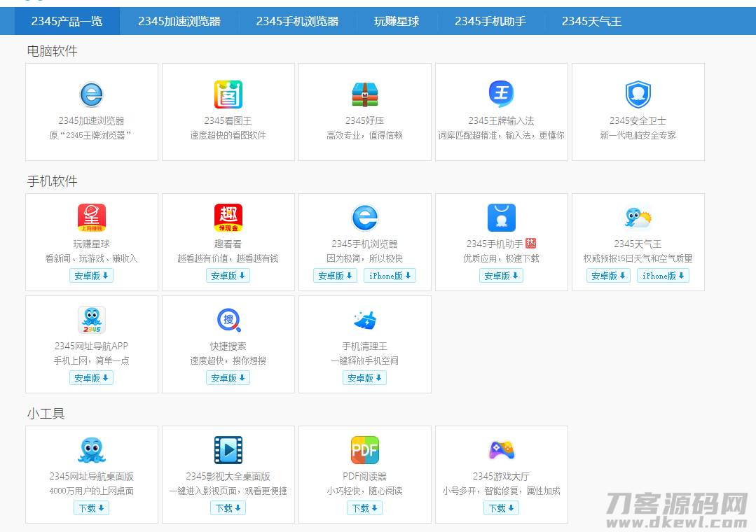Click text 速度超快的看图软件
The width and height of the screenshot is (756, 532).
228,135
